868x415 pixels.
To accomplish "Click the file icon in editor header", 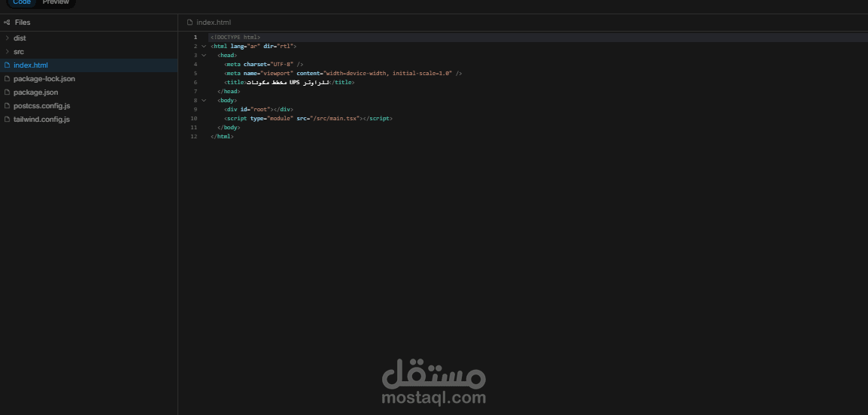I will click(x=190, y=23).
